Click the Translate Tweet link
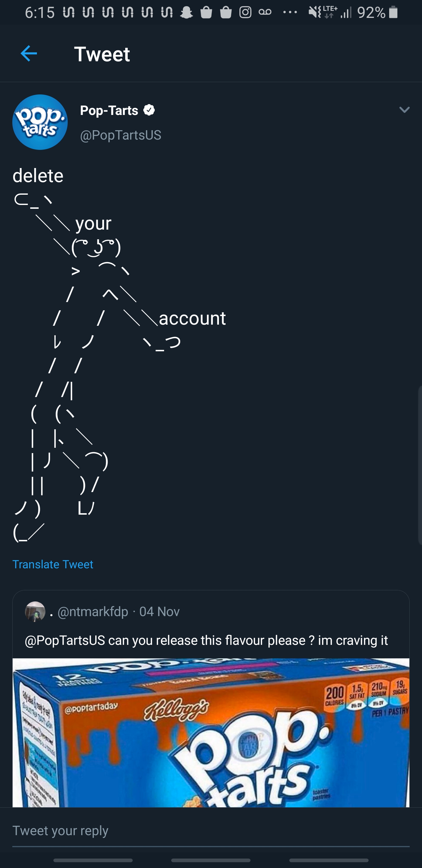Image resolution: width=422 pixels, height=868 pixels. [53, 564]
